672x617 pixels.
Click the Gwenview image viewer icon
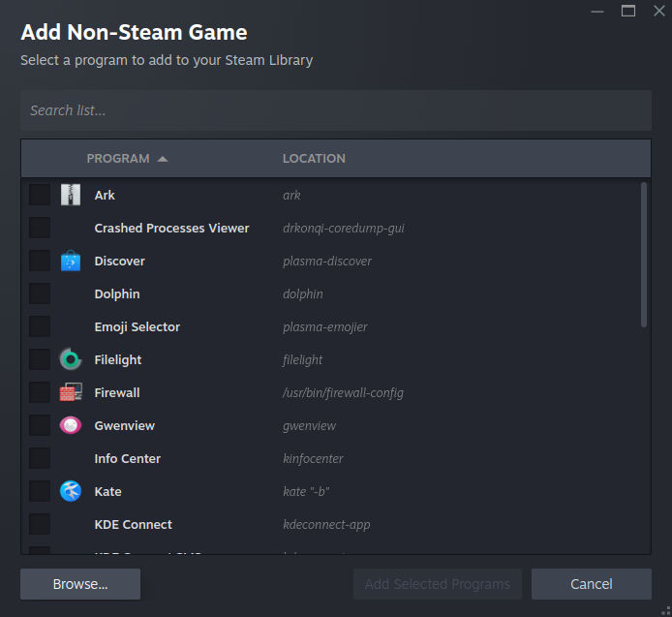point(71,425)
